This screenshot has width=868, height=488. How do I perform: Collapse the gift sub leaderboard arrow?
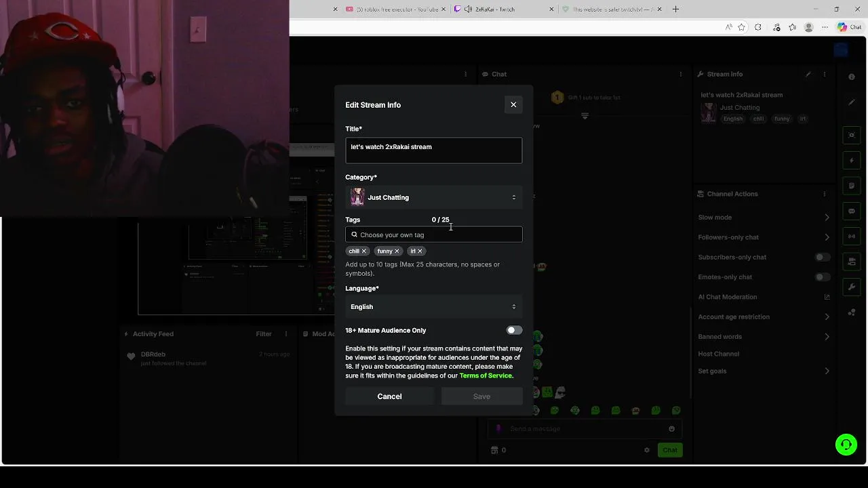coord(585,116)
